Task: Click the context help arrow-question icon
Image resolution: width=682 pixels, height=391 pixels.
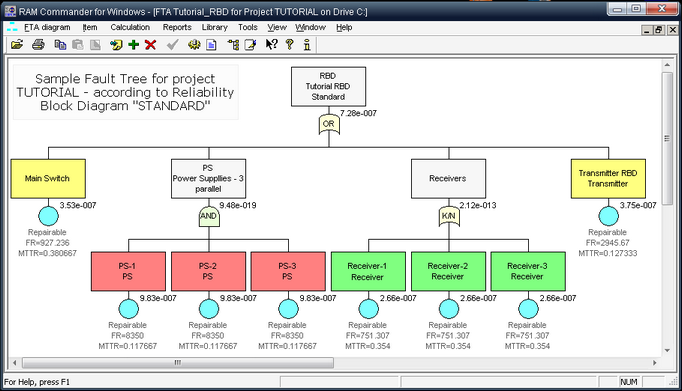Action: click(271, 44)
